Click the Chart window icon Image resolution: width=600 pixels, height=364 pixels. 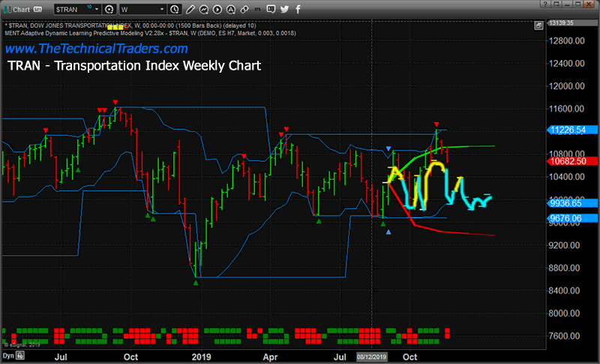pos(7,9)
